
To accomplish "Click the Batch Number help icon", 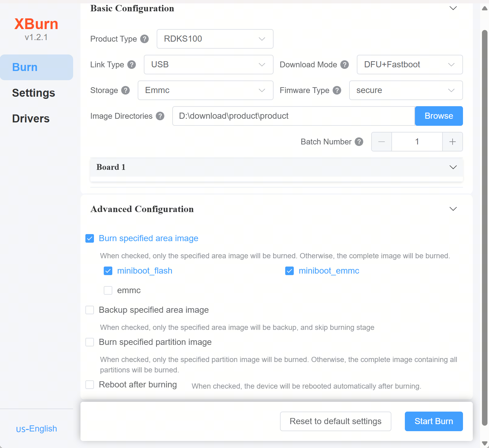I will click(359, 142).
